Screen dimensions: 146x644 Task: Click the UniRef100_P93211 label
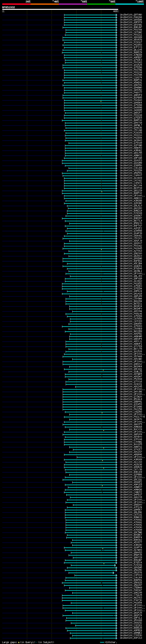131,35
